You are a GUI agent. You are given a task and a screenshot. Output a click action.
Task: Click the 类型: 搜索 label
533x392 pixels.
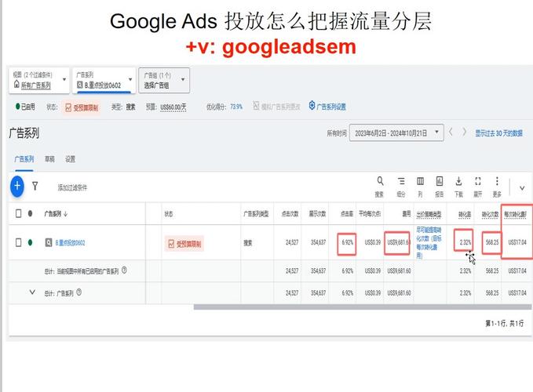point(123,107)
